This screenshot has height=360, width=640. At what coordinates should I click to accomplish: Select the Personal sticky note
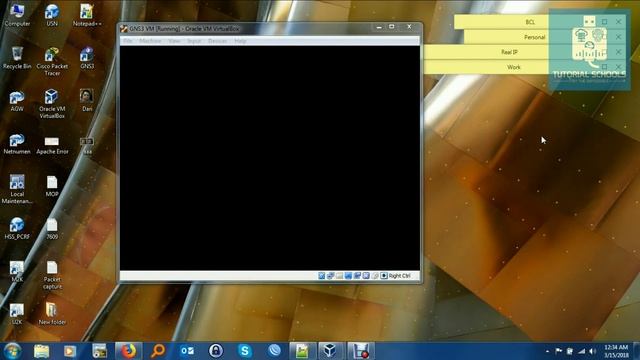click(x=534, y=37)
